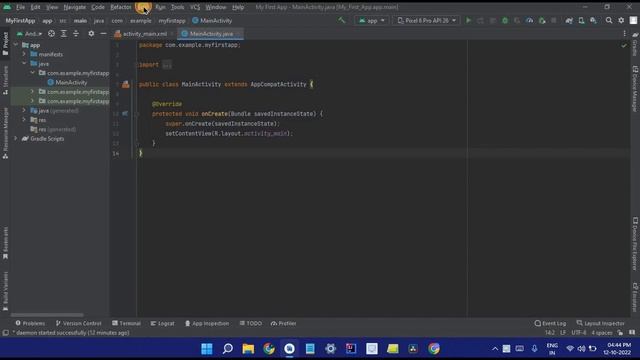Select MainActivity in the project tree
Image resolution: width=640 pixels, height=360 pixels.
[x=67, y=82]
